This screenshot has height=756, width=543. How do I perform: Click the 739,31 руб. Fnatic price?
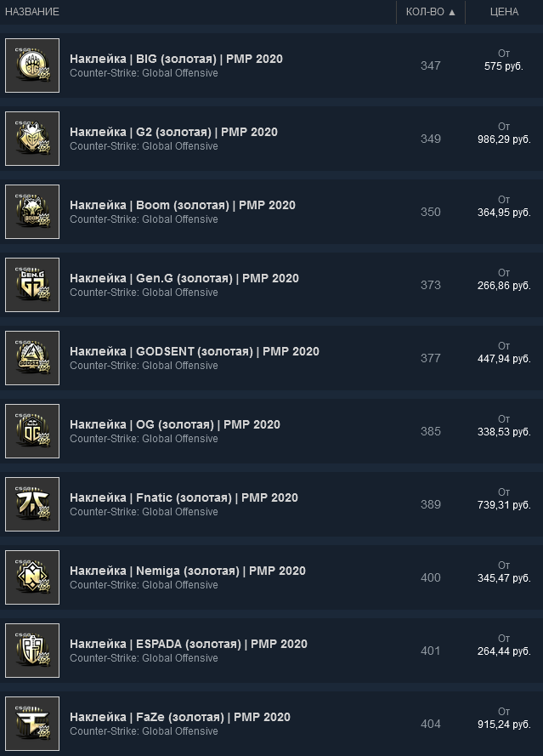pyautogui.click(x=504, y=505)
